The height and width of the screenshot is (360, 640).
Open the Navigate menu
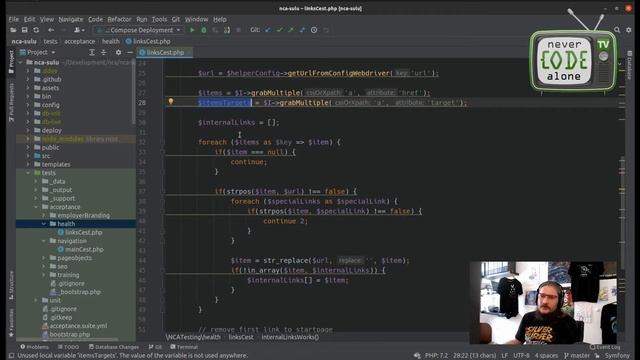coord(70,19)
